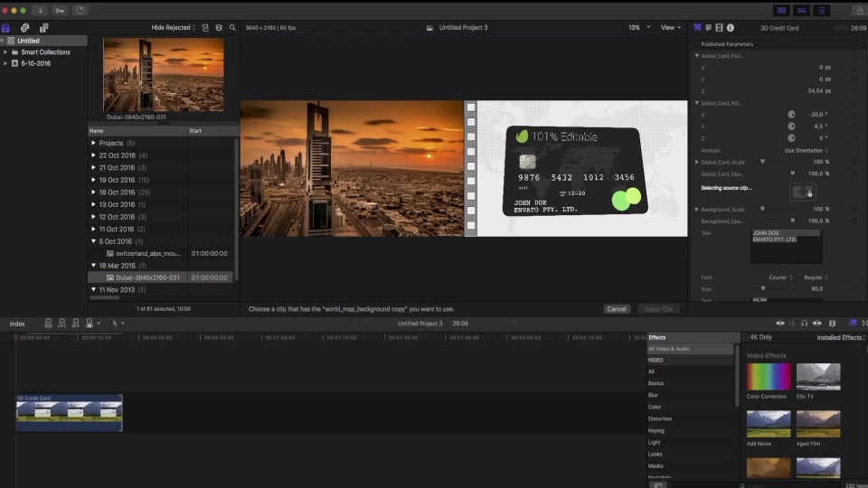The height and width of the screenshot is (488, 868).
Task: Adjust the Background_Scale slider
Action: click(762, 210)
